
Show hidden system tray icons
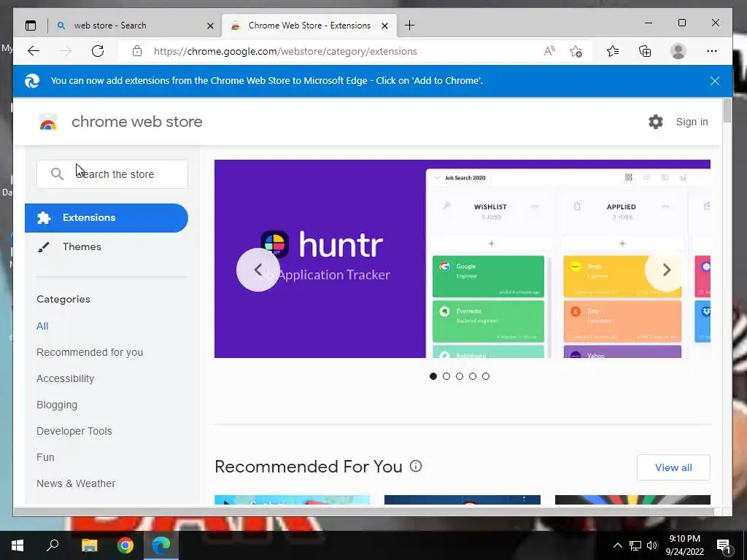click(617, 545)
